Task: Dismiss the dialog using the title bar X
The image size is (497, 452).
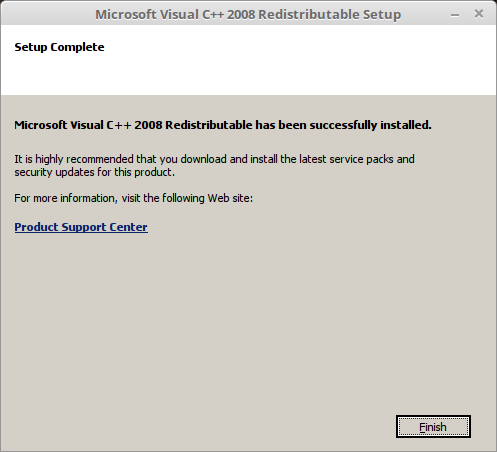Action: 479,14
